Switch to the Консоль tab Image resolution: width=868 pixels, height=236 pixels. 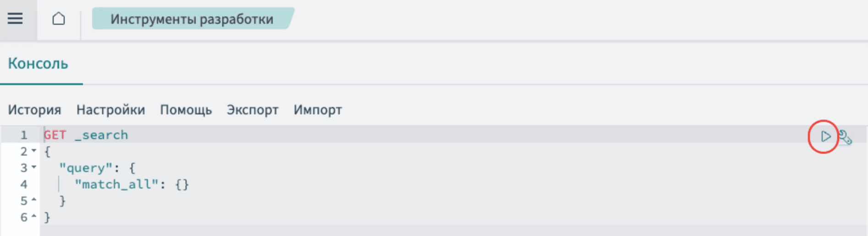coord(38,64)
